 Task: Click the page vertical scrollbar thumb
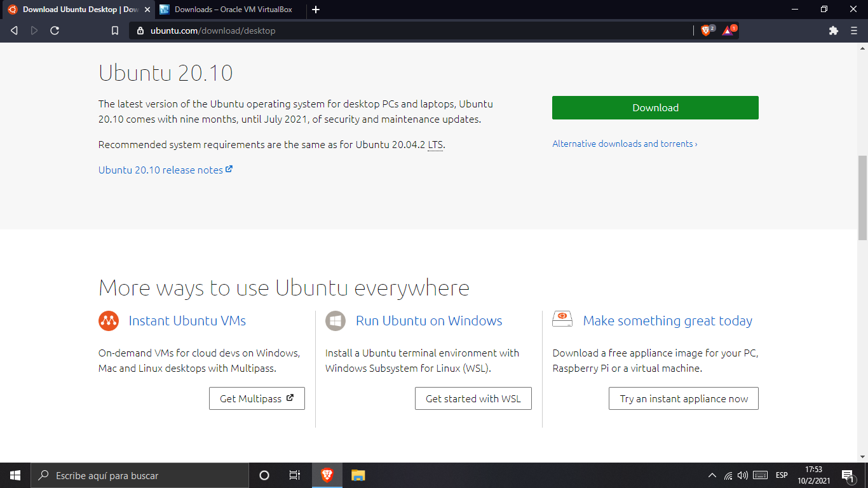tap(862, 197)
